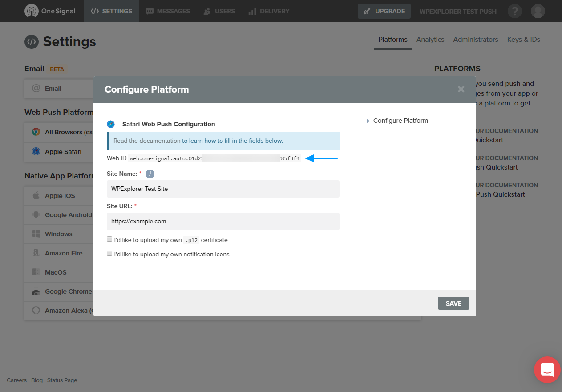Viewport: 562px width, 392px height.
Task: Click the Site Name info icon
Action: pos(150,174)
